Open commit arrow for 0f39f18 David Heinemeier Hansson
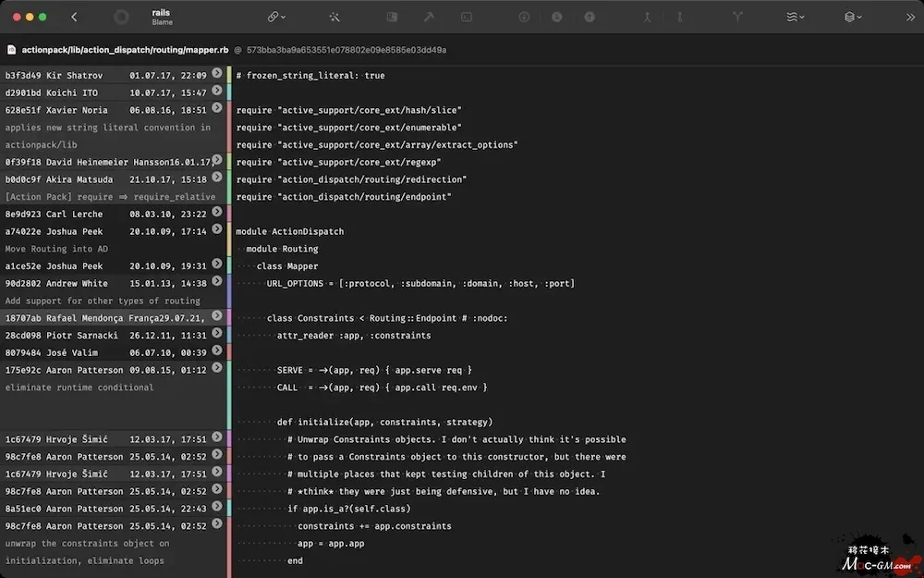924x578 pixels. tap(217, 159)
